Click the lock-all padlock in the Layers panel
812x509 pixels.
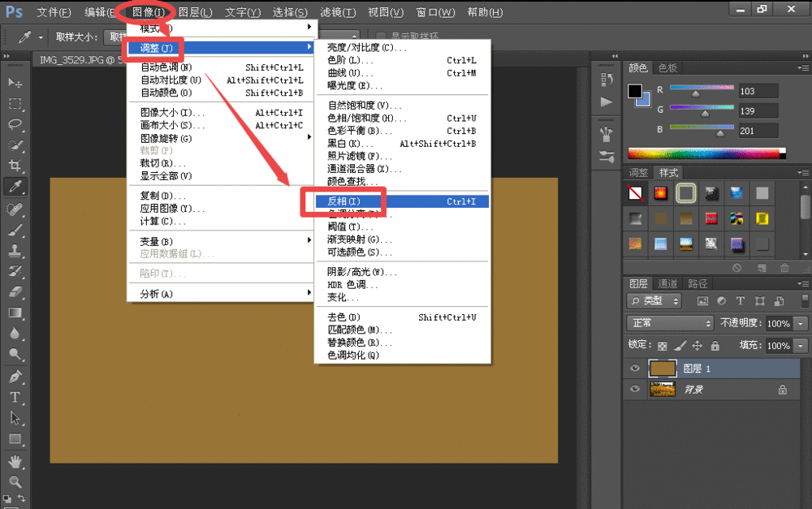tap(712, 345)
